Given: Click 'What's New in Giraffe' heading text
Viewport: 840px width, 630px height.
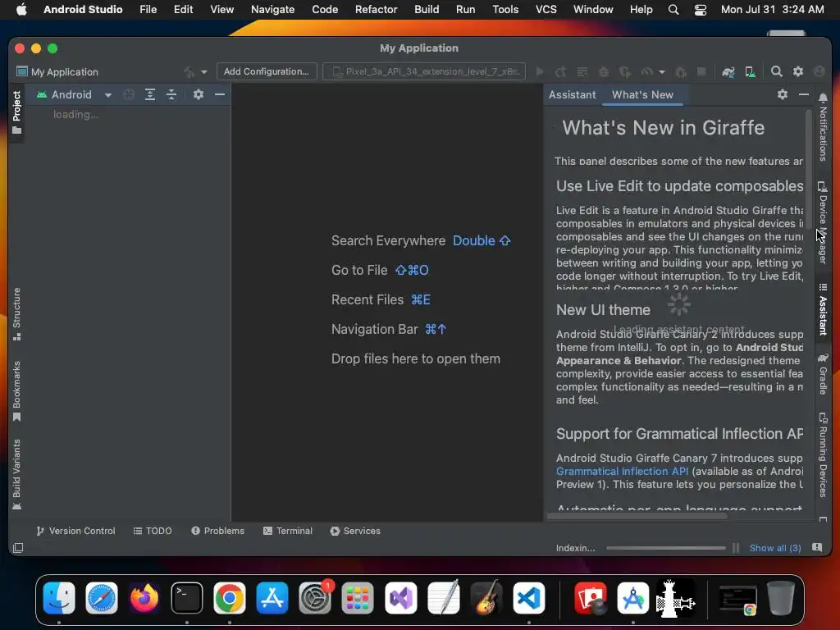Looking at the screenshot, I should coord(663,128).
